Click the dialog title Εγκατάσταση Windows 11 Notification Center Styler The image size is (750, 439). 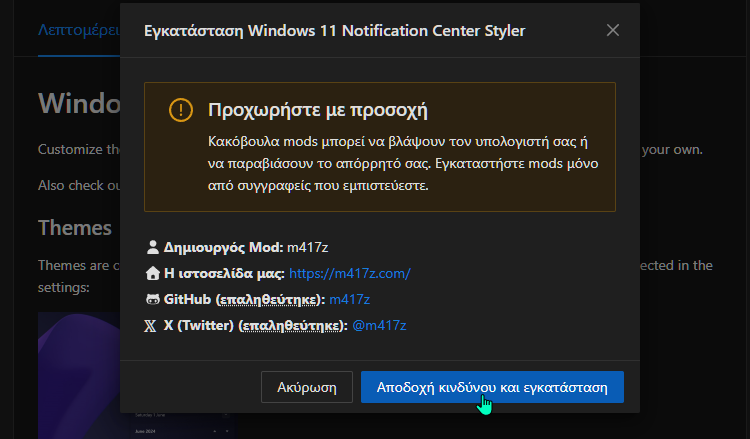[334, 31]
